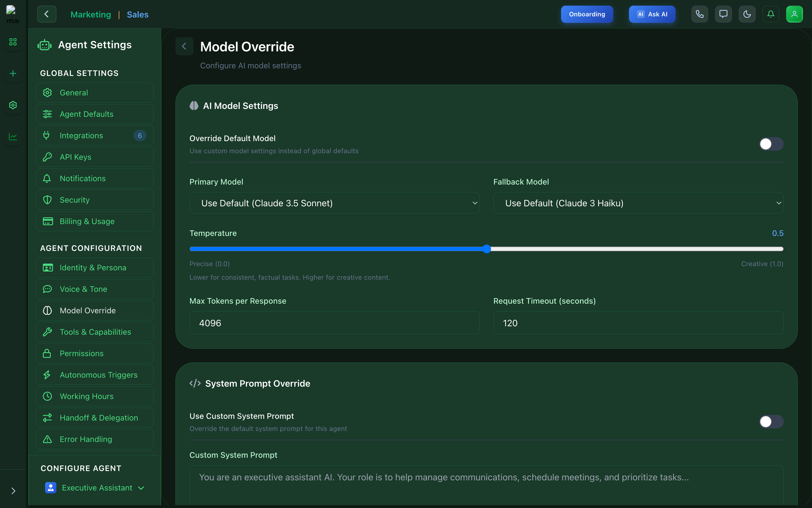Open Handoff & Delegation configuration
Screen dimensions: 812x508
point(95,418)
